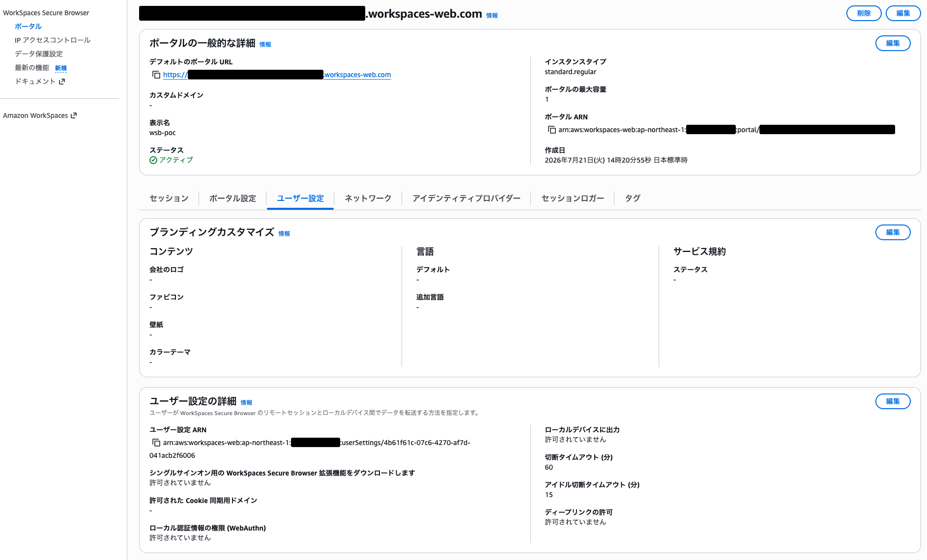Click the 切断タイムアウト value 60

click(549, 467)
